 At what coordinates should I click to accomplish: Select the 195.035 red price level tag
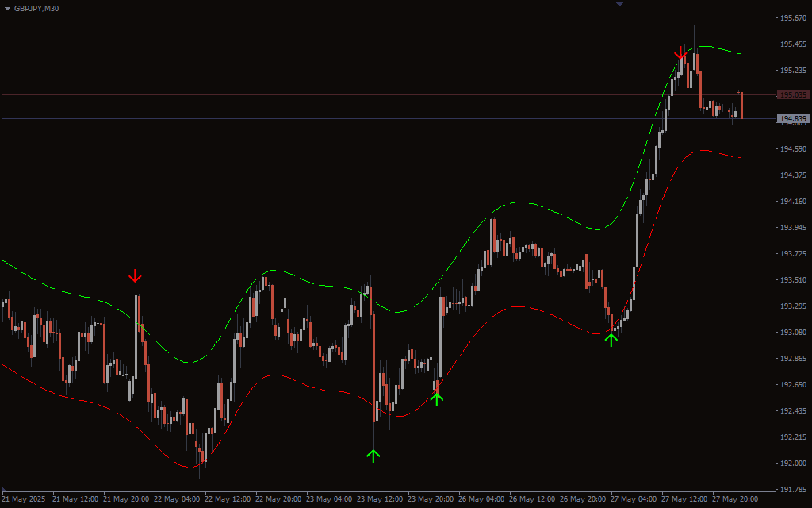pyautogui.click(x=793, y=95)
